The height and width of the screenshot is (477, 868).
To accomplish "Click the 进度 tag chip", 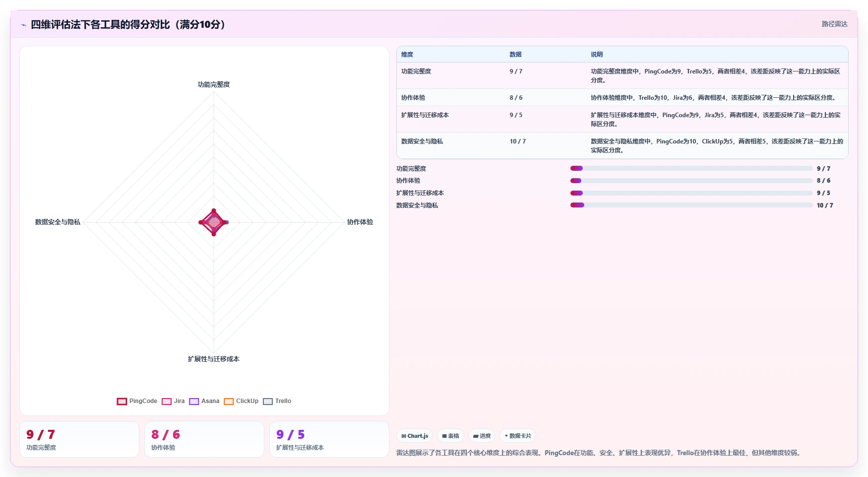I will (x=482, y=436).
